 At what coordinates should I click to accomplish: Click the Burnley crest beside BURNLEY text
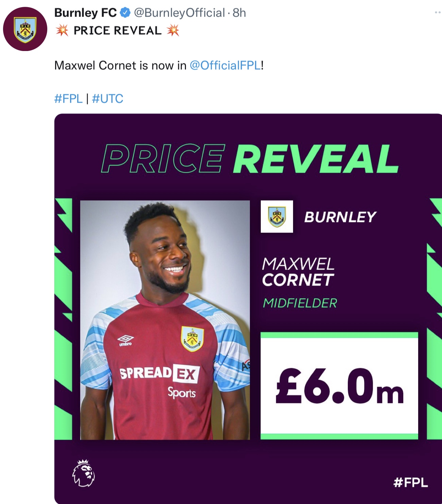pos(277,217)
